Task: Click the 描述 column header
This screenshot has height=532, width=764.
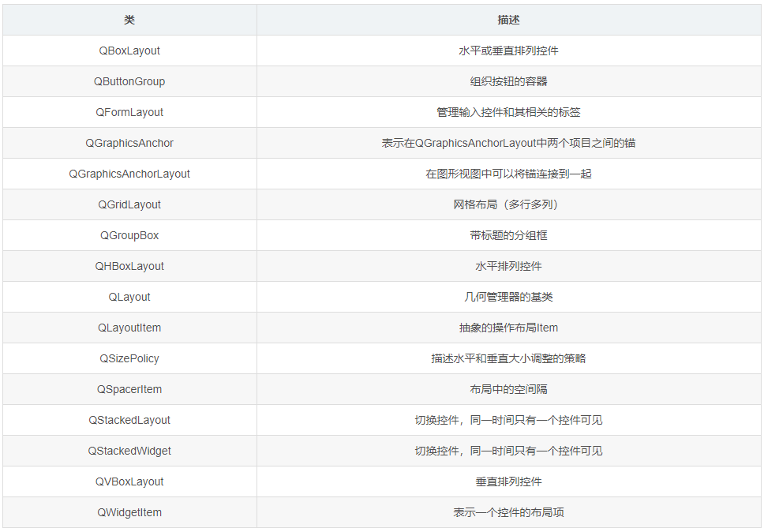Action: pos(510,20)
